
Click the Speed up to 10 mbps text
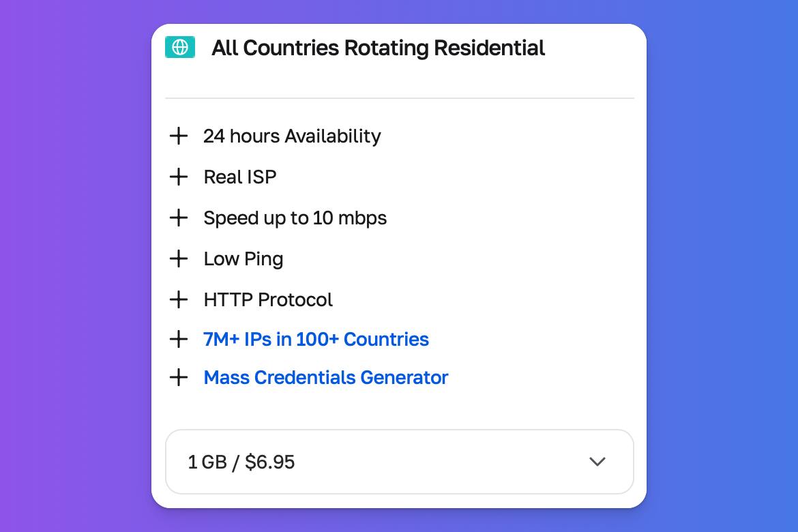point(295,218)
